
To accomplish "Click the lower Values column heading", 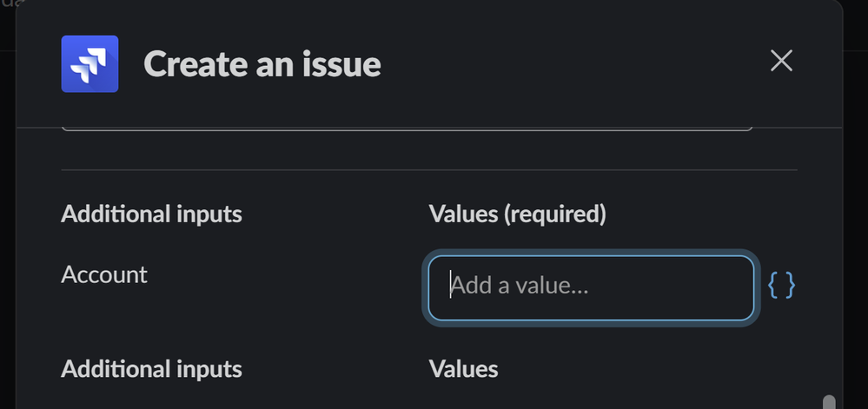I will (x=463, y=368).
